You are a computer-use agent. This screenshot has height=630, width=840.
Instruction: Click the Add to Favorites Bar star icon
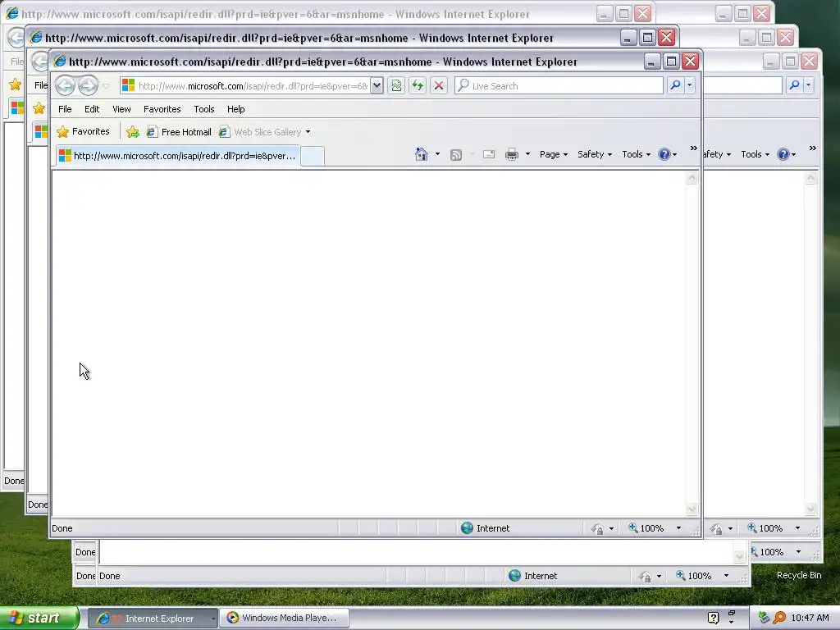click(x=133, y=132)
